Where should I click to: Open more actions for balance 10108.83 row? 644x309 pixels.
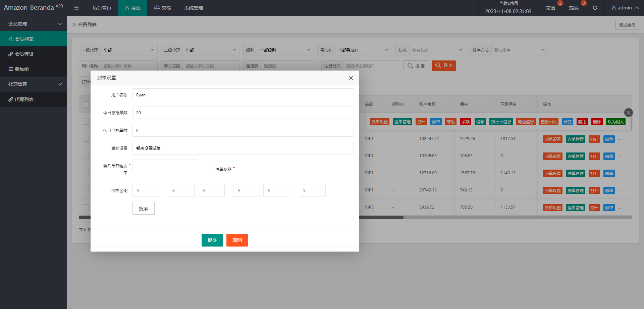pos(620,157)
